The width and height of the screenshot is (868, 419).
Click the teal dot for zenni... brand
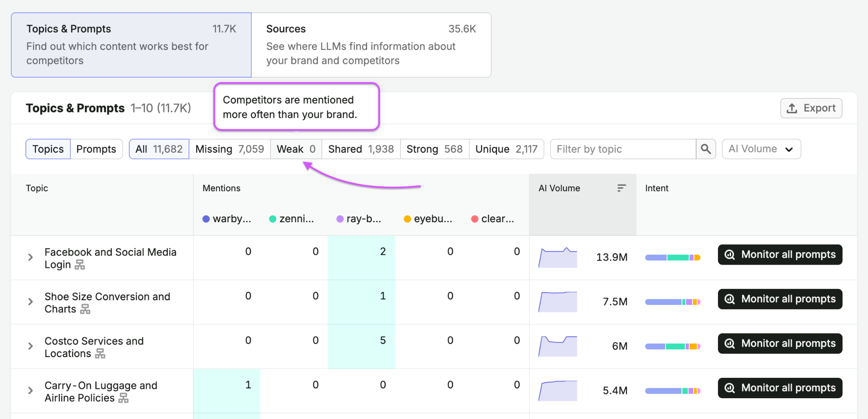point(273,219)
